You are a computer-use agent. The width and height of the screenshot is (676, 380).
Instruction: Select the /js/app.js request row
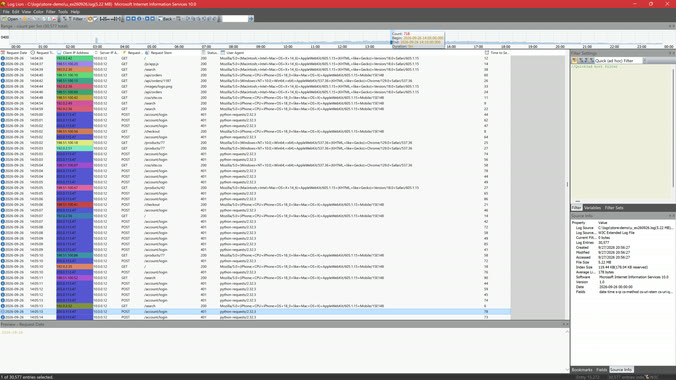255,64
